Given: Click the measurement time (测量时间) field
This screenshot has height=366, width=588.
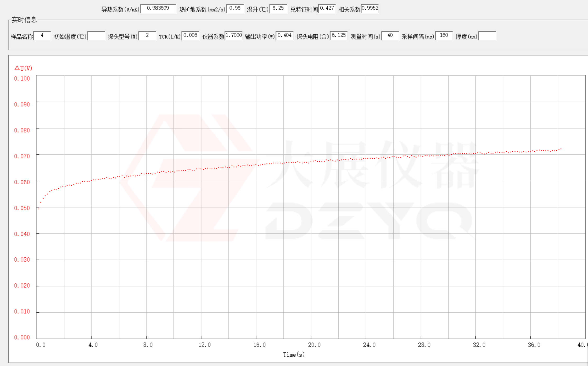Looking at the screenshot, I should [x=390, y=36].
